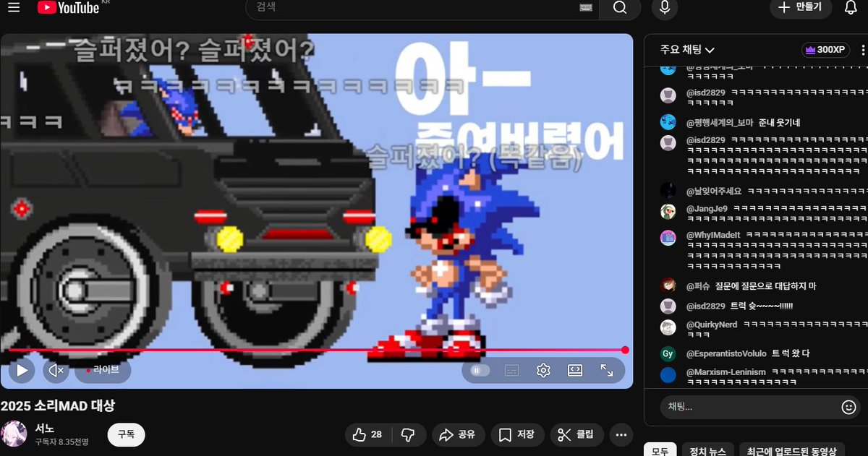Image resolution: width=868 pixels, height=456 pixels.
Task: Open the chat panel three-dot menu
Action: pos(861,49)
